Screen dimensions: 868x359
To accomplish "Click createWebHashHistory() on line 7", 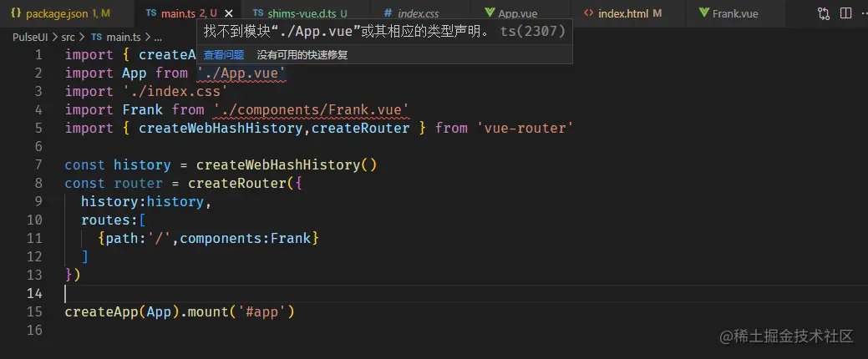I will (287, 164).
